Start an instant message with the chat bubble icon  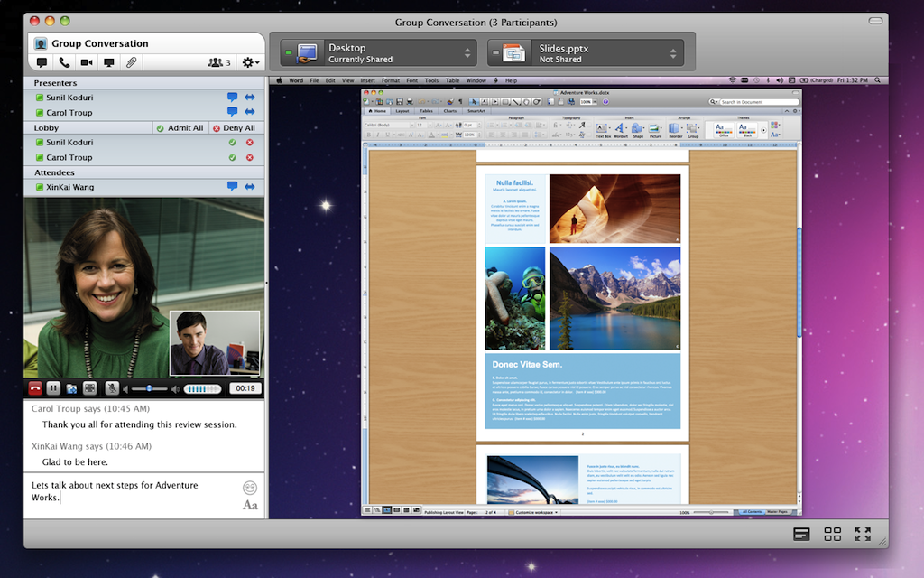click(42, 63)
